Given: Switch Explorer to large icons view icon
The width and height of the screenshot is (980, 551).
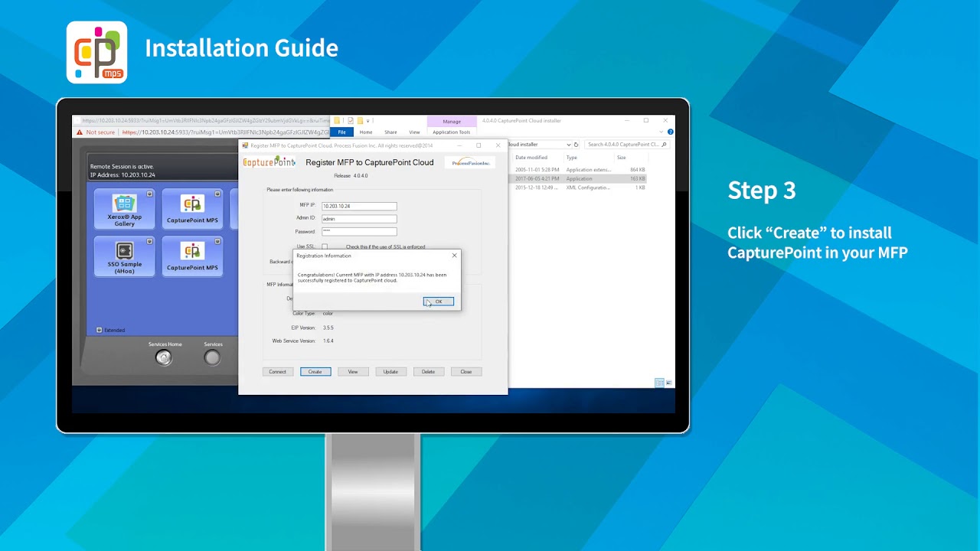Looking at the screenshot, I should [668, 383].
